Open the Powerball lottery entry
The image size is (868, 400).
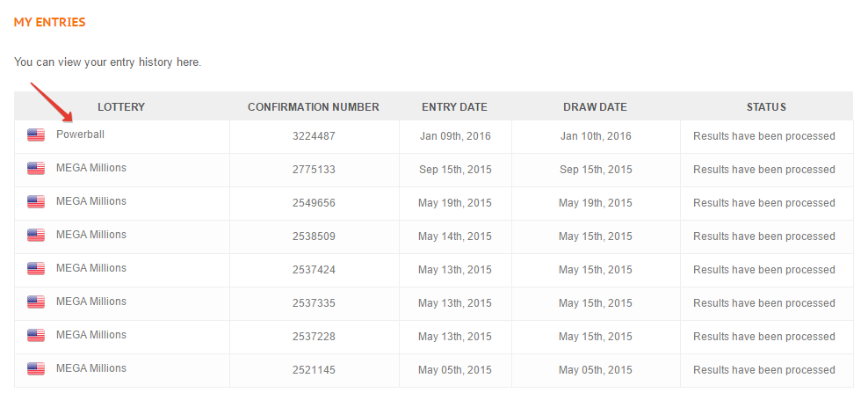point(80,135)
